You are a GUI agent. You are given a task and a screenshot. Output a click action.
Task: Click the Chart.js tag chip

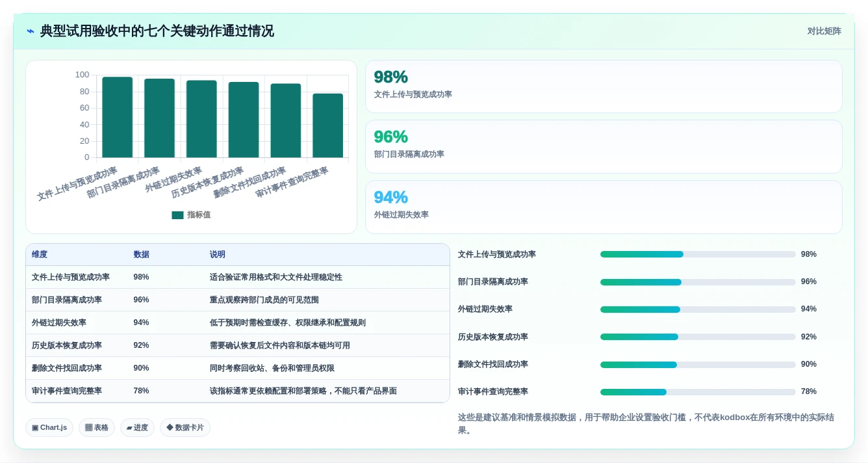point(49,427)
